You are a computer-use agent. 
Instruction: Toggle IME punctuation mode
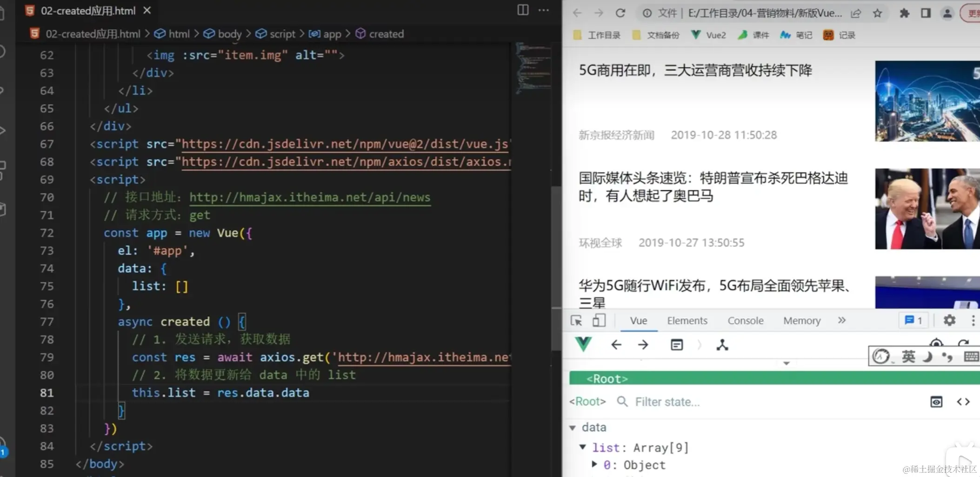coord(947,357)
